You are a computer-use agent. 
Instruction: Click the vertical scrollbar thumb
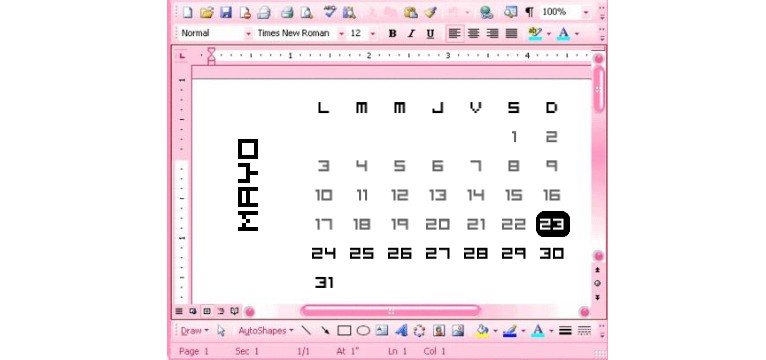tap(598, 89)
